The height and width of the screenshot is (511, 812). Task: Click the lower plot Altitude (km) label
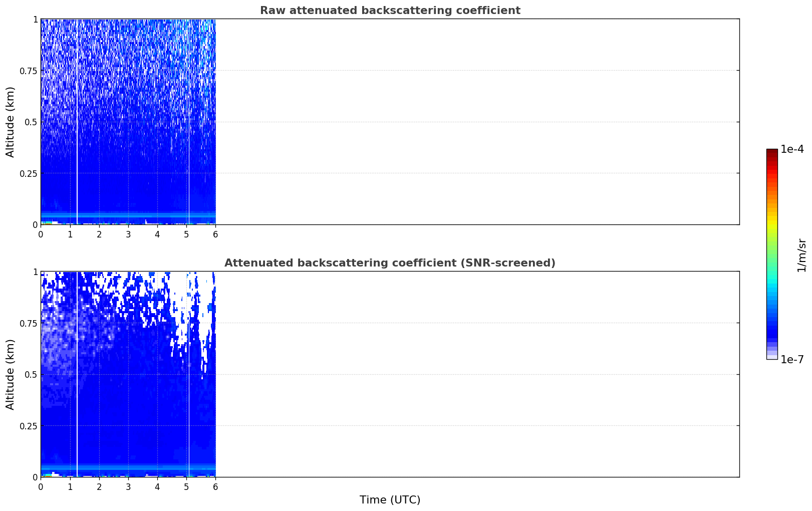tap(11, 374)
